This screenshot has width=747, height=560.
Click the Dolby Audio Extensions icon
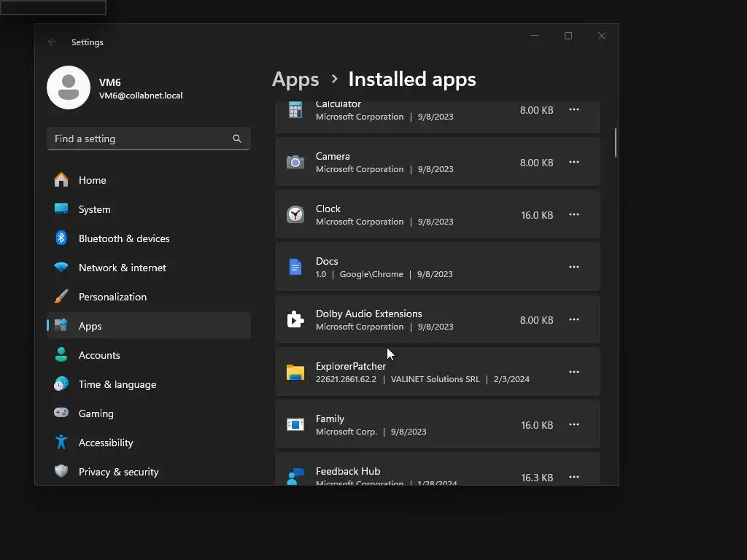[295, 319]
